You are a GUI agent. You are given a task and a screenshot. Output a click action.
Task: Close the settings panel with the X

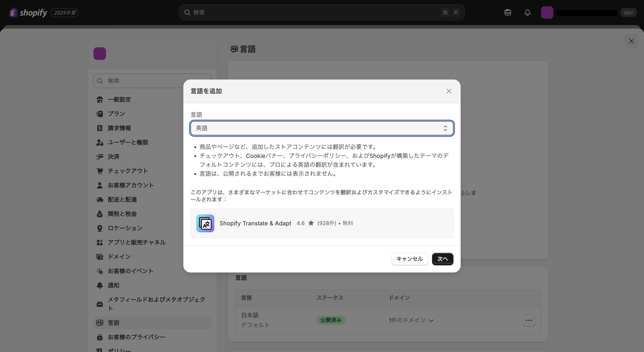click(x=631, y=41)
